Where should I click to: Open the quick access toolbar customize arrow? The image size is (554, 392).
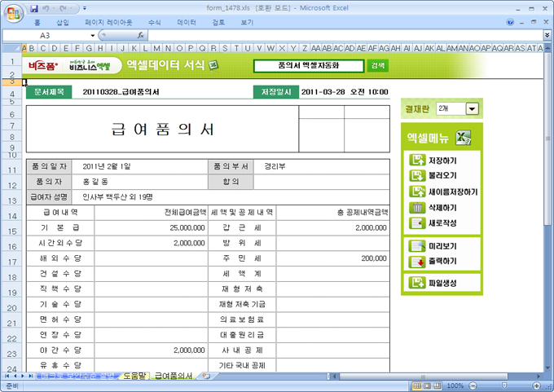(85, 8)
